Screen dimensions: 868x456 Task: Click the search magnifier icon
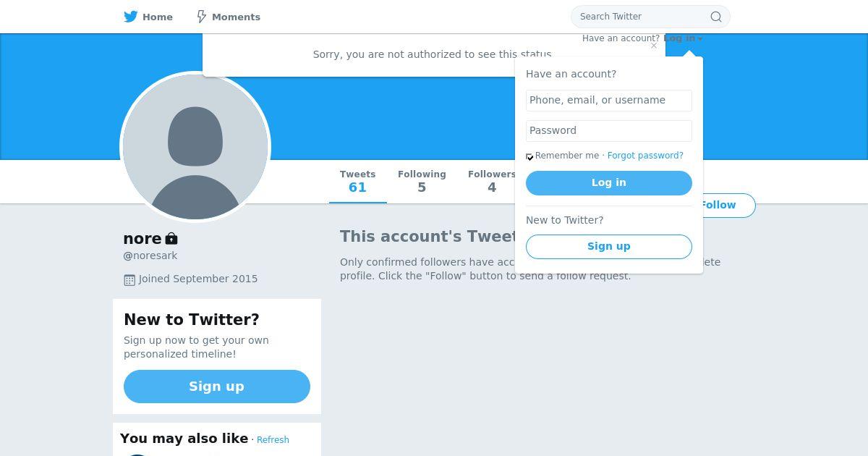(715, 17)
